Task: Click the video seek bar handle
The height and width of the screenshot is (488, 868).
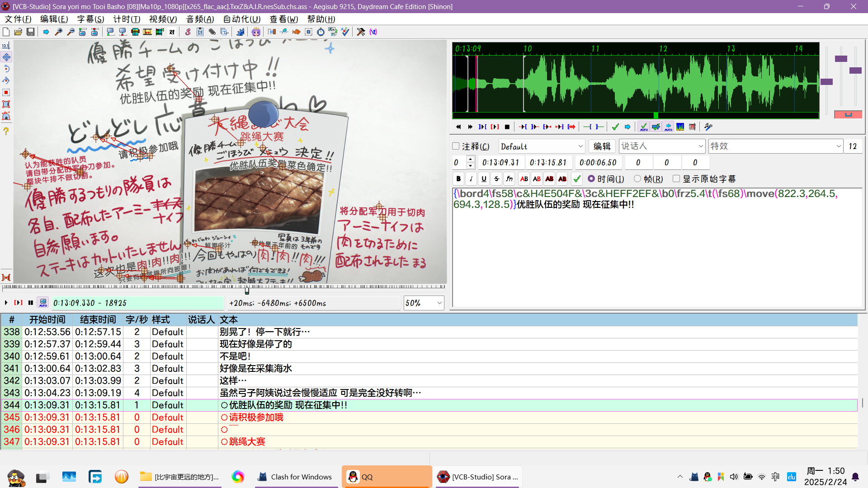Action: coord(247,291)
